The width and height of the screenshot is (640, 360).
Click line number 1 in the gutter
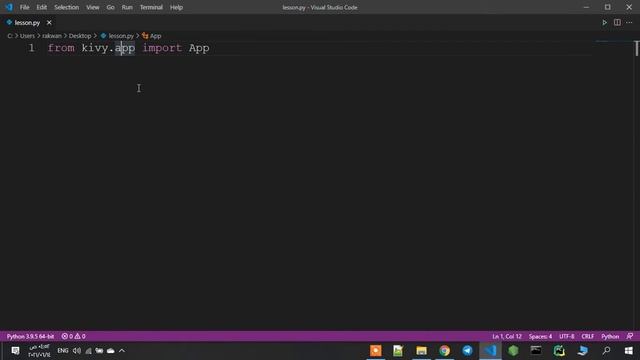click(31, 48)
